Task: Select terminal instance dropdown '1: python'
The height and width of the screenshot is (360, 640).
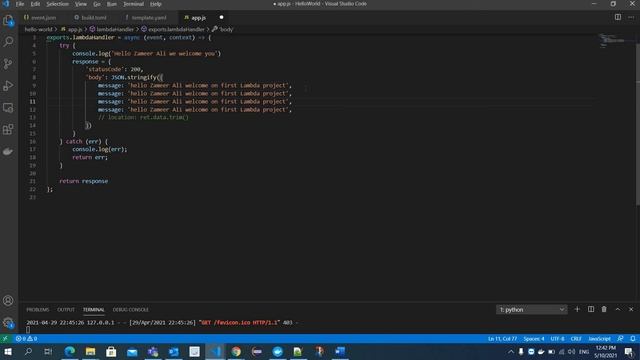Action: (531, 310)
